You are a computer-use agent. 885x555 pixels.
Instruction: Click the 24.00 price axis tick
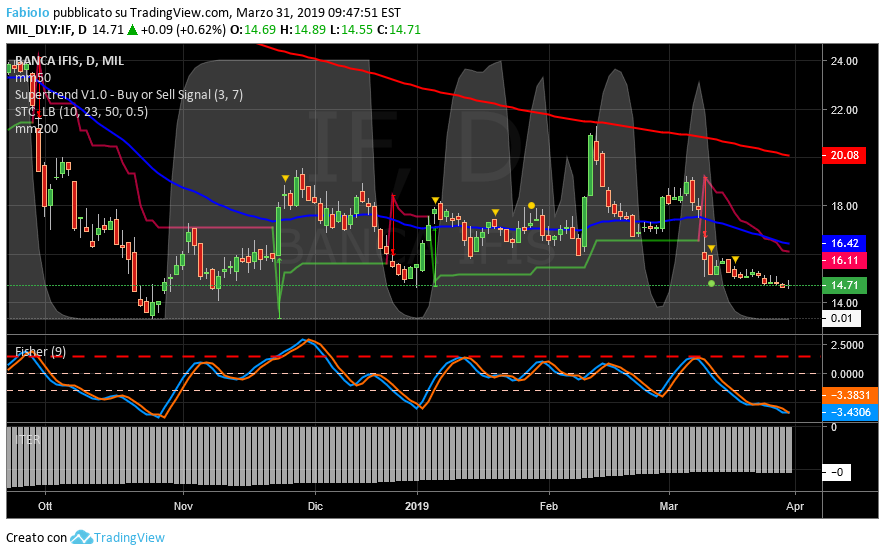click(x=844, y=61)
